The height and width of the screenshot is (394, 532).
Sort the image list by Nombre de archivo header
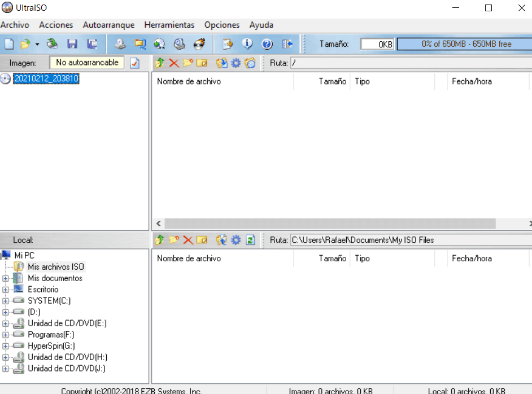click(x=223, y=81)
